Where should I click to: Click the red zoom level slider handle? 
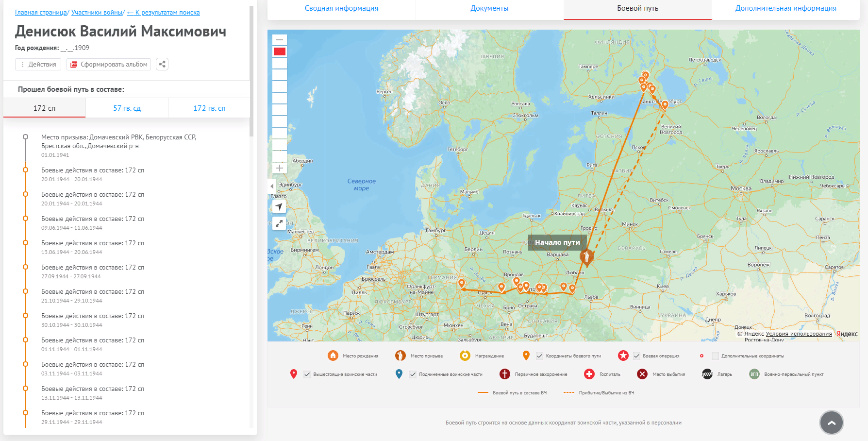(280, 51)
